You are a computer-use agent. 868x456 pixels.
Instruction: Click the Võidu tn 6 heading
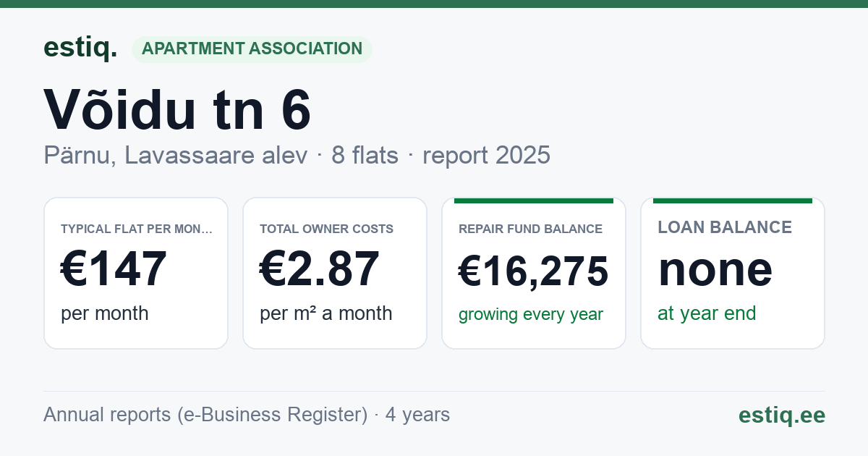[178, 110]
